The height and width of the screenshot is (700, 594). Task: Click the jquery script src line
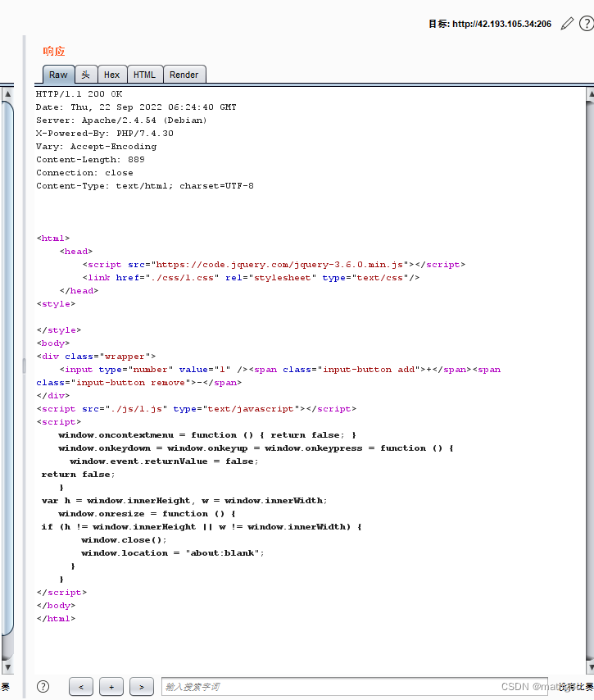(x=274, y=264)
